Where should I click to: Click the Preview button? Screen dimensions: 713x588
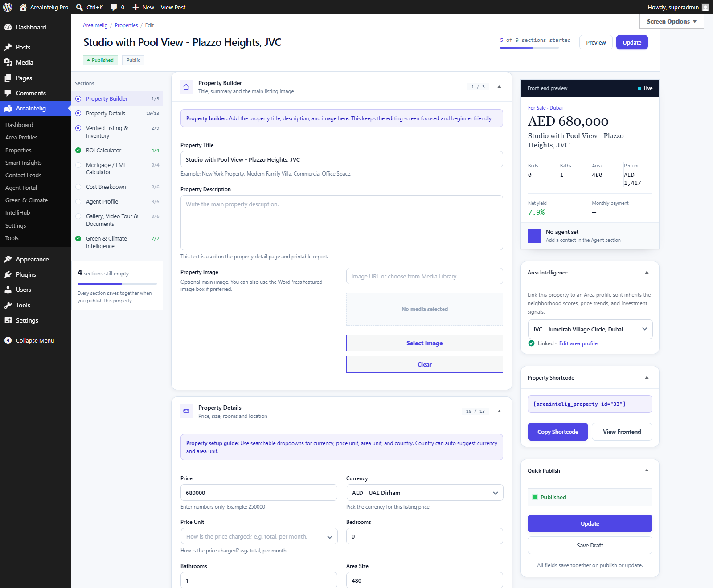coord(596,42)
